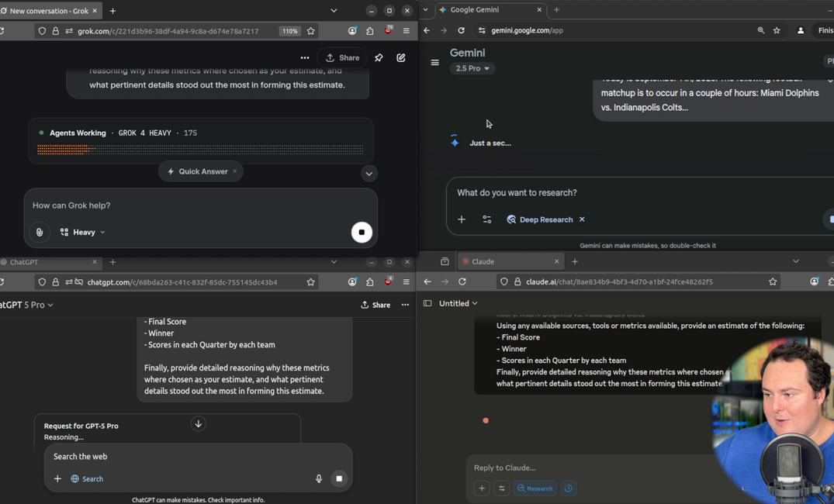
Task: Click the Share button in ChatGPT
Action: click(x=375, y=306)
